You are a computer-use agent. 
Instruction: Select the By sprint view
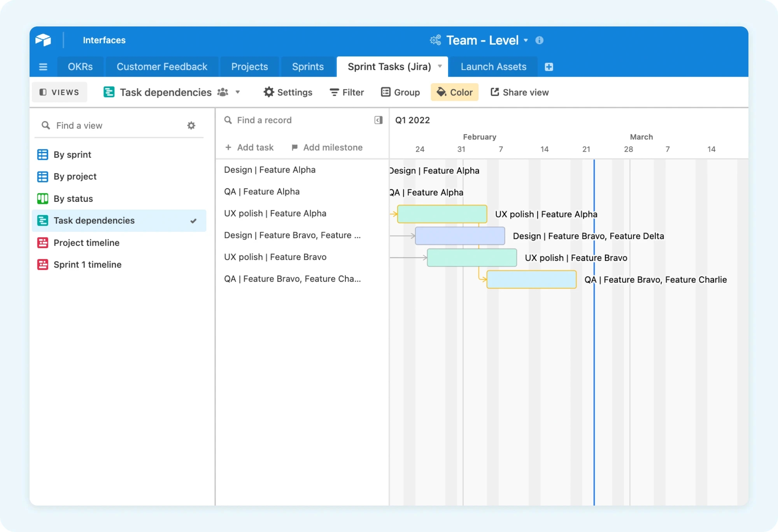pyautogui.click(x=119, y=155)
